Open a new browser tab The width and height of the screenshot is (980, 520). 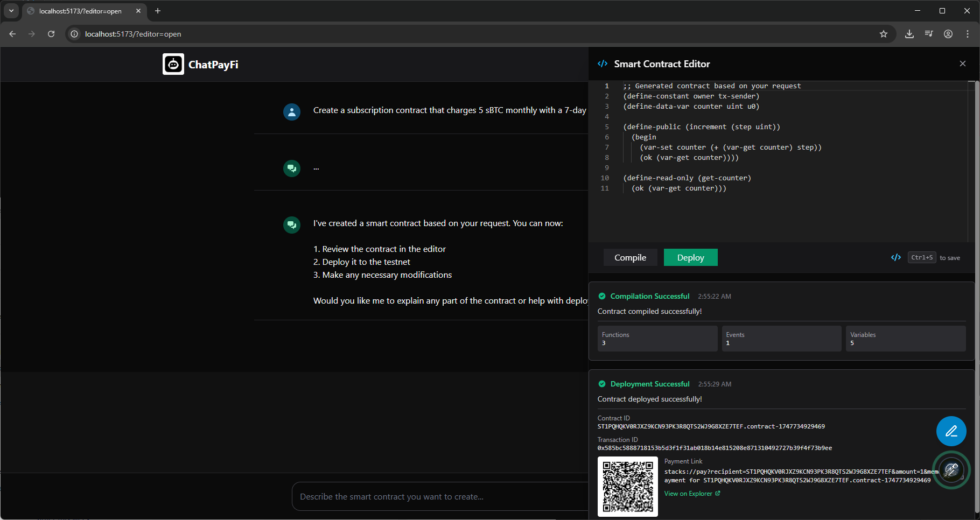(158, 11)
